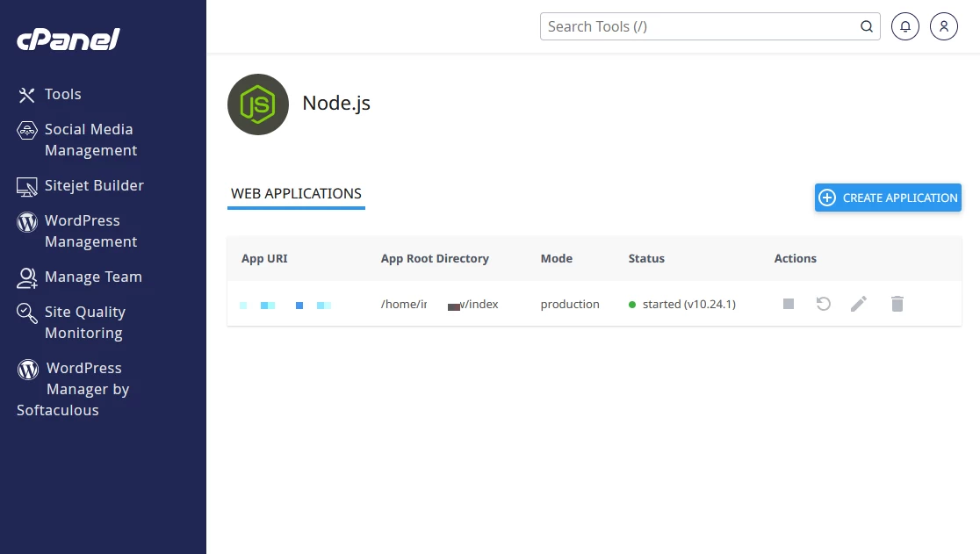
Task: Click the CREATE APPLICATION button
Action: click(x=888, y=198)
